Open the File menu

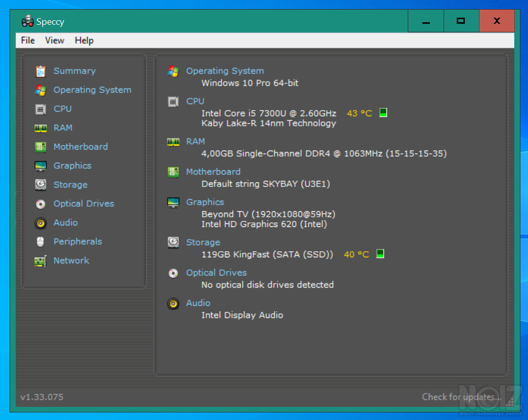(x=28, y=40)
